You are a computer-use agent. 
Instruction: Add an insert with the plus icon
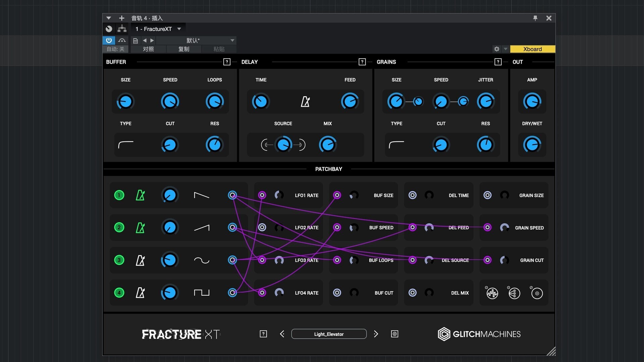point(121,18)
